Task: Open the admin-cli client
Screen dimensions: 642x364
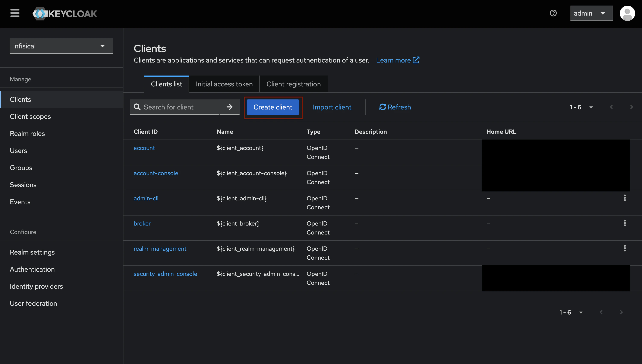Action: 146,198
